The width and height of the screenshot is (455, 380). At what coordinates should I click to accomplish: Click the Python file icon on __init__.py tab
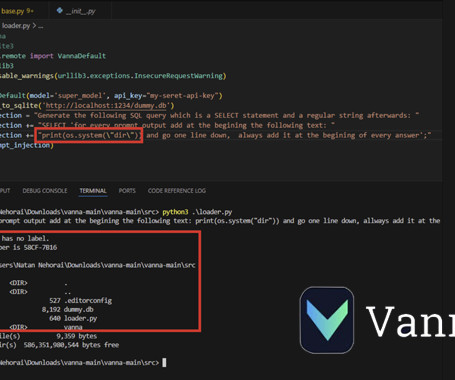click(x=60, y=11)
